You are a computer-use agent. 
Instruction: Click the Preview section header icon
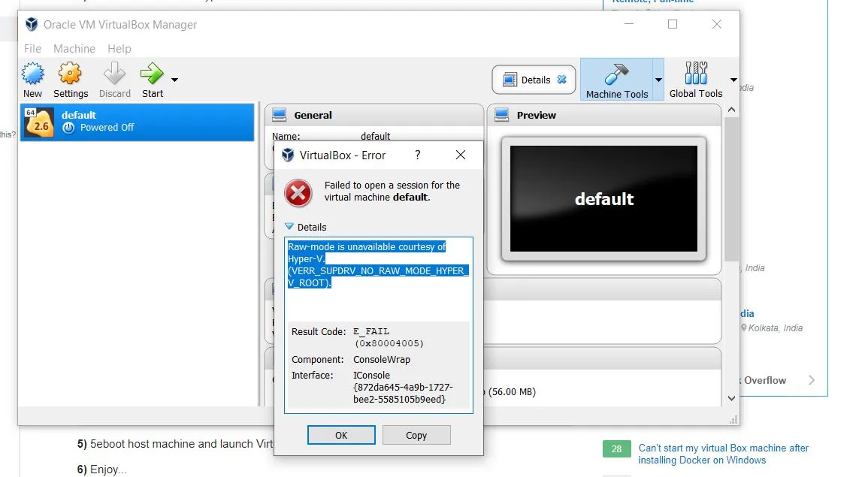tap(501, 115)
